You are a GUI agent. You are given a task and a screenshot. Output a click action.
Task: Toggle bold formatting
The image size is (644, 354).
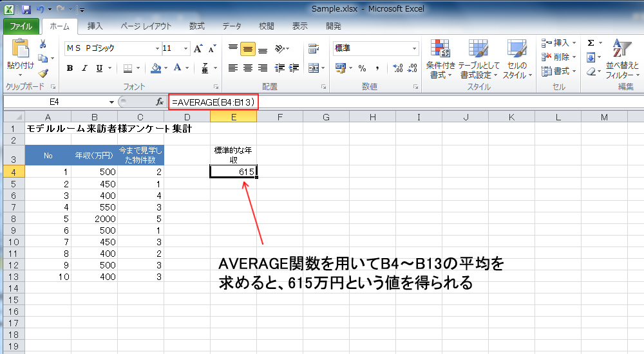(70, 68)
